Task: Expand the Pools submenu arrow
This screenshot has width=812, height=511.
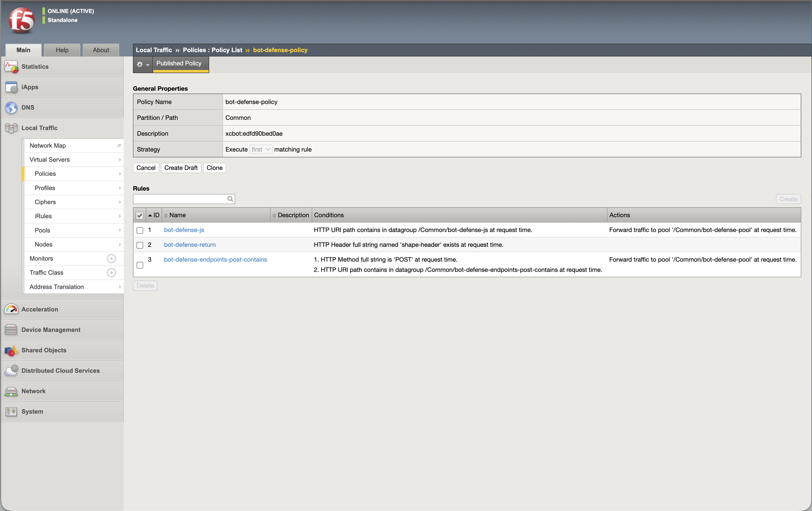Action: 120,230
